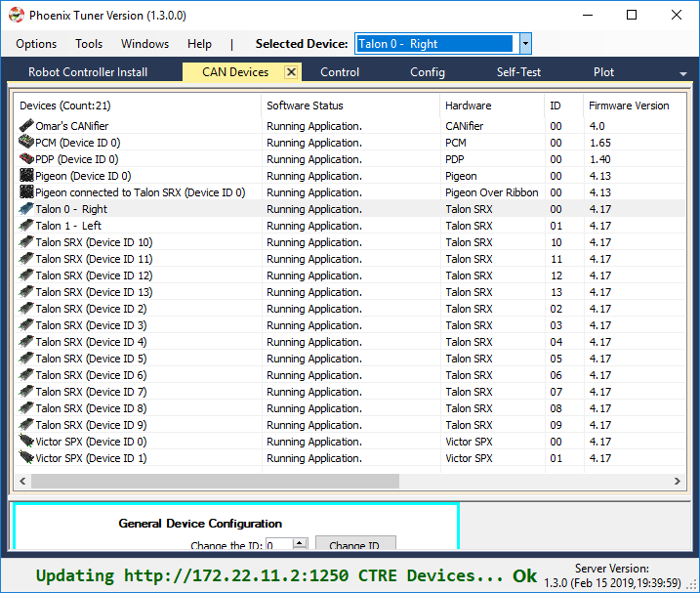
Task: Switch to the Self-Test tab
Action: click(518, 72)
